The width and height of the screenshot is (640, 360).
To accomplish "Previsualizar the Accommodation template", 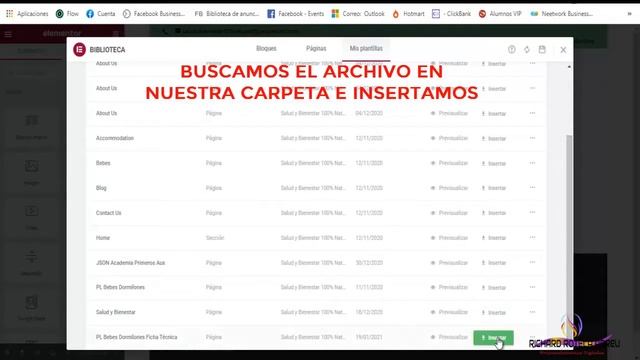I will 449,138.
